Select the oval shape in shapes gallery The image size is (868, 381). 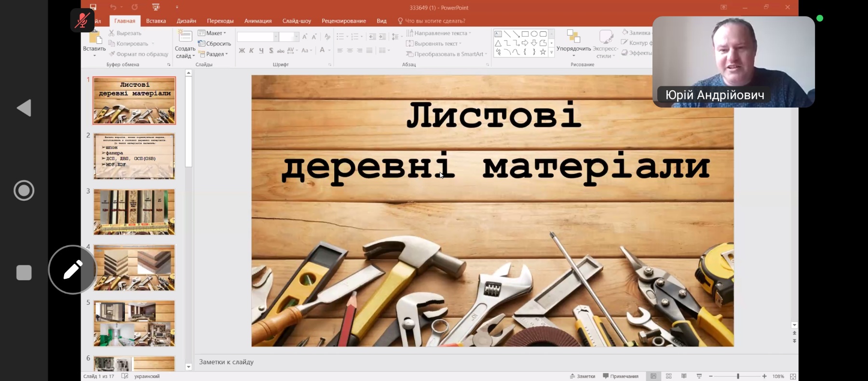coord(534,34)
